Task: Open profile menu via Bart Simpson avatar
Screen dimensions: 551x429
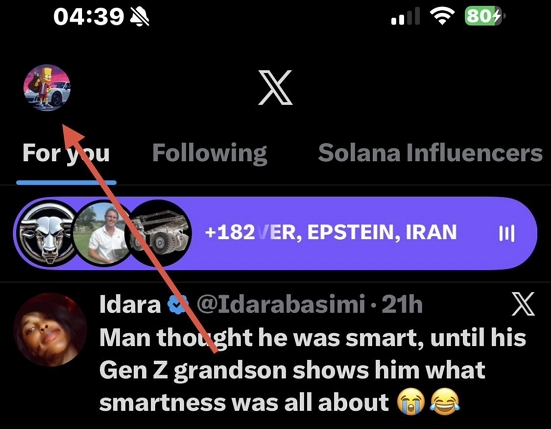Action: (47, 87)
